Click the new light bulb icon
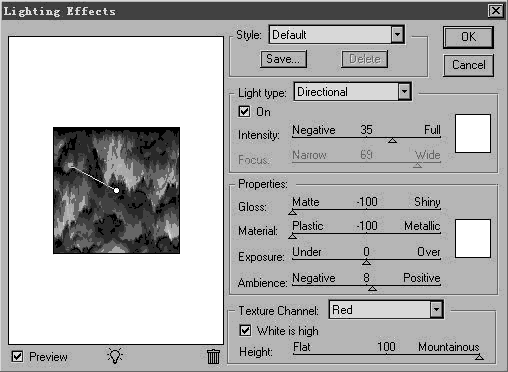The height and width of the screenshot is (372, 508). point(115,356)
